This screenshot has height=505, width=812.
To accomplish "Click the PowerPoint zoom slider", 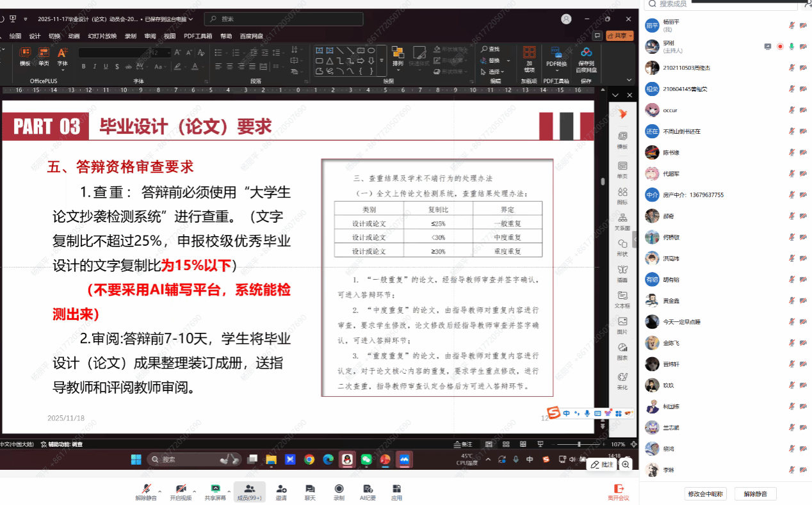I will tap(579, 444).
